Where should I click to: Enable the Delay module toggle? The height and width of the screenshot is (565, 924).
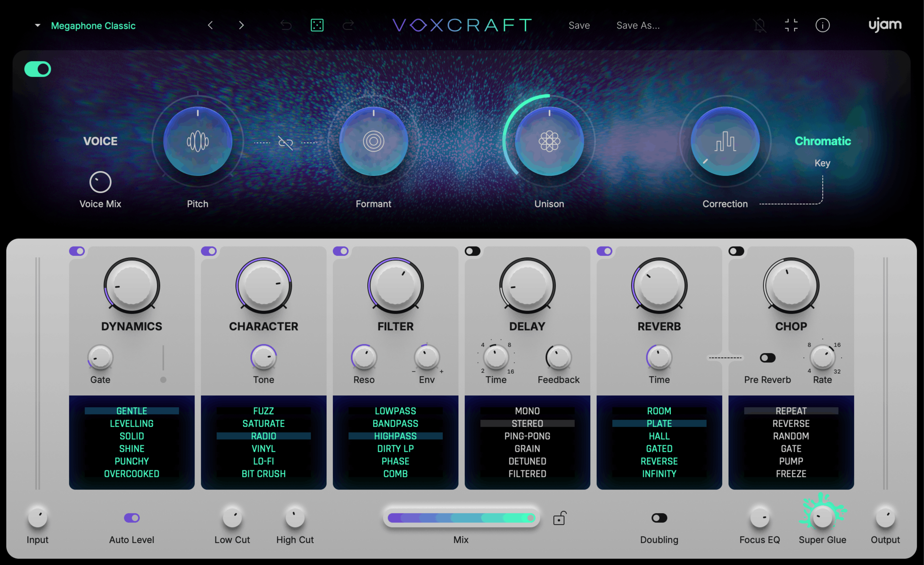473,251
